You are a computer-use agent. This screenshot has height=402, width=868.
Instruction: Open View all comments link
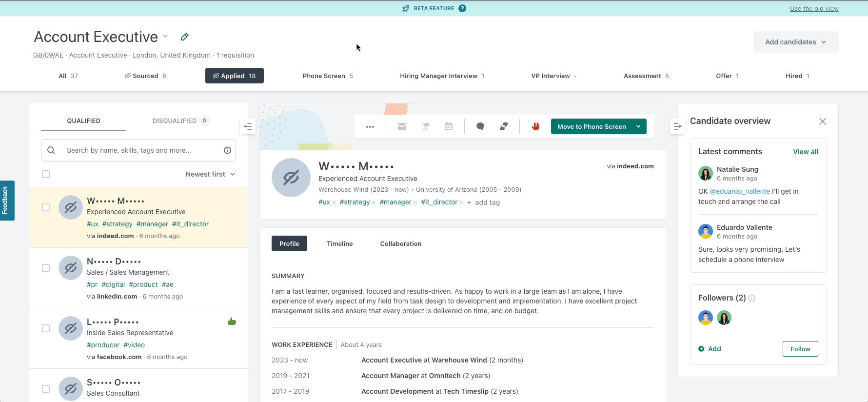click(806, 152)
